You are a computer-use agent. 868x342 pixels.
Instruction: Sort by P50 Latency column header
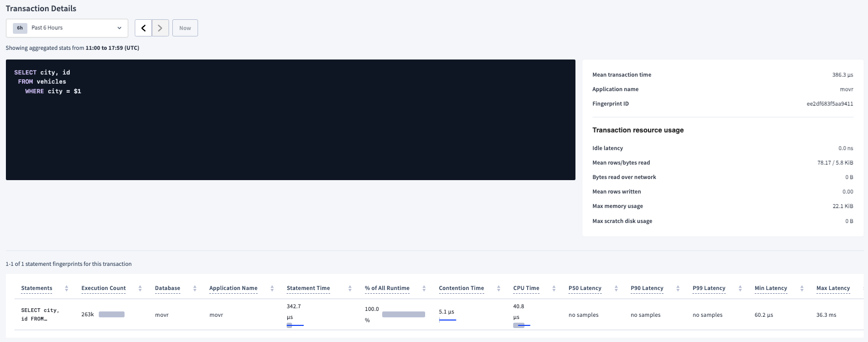click(585, 288)
